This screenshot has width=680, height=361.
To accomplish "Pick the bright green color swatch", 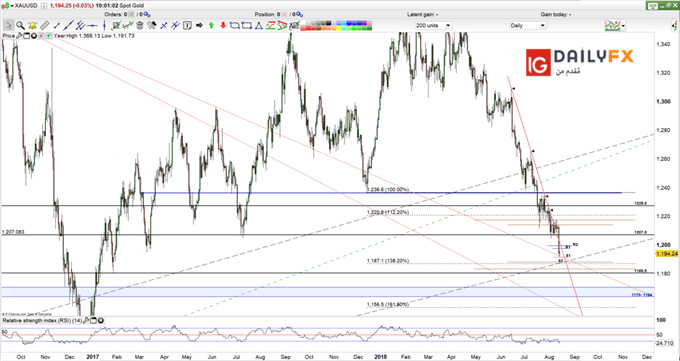I will click(x=354, y=28).
